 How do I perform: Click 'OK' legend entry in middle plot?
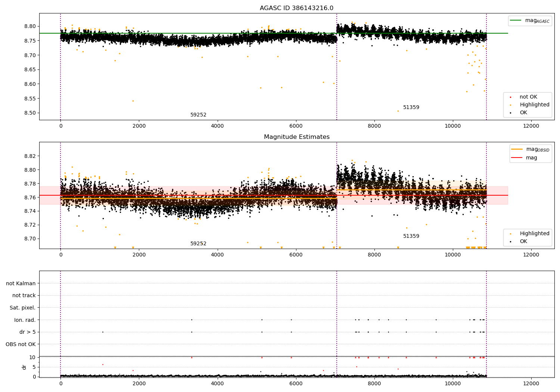point(523,242)
